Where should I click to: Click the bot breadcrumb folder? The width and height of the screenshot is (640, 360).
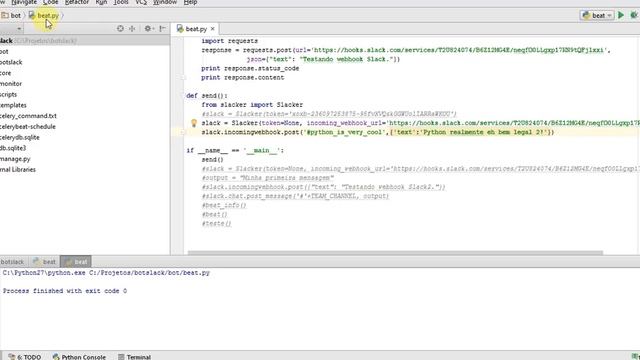pyautogui.click(x=11, y=16)
